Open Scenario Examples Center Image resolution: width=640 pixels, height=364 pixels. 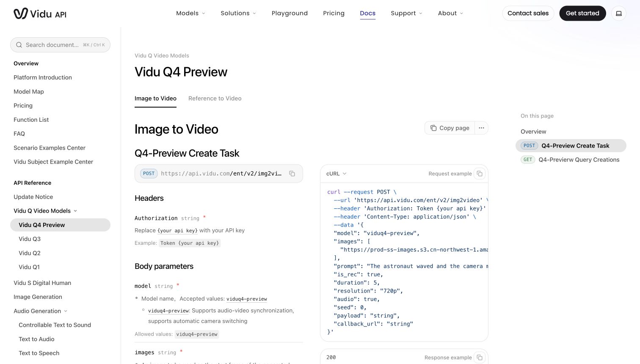click(x=50, y=148)
